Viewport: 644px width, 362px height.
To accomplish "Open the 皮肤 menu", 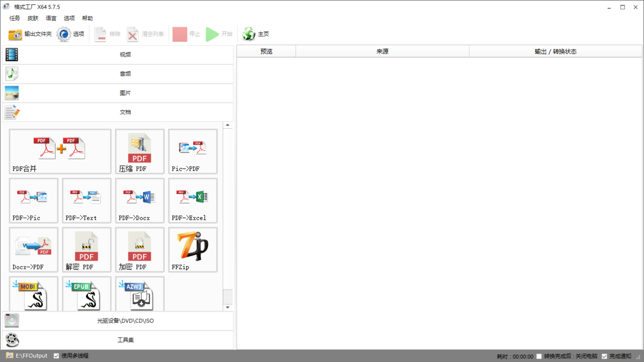I will coord(33,18).
